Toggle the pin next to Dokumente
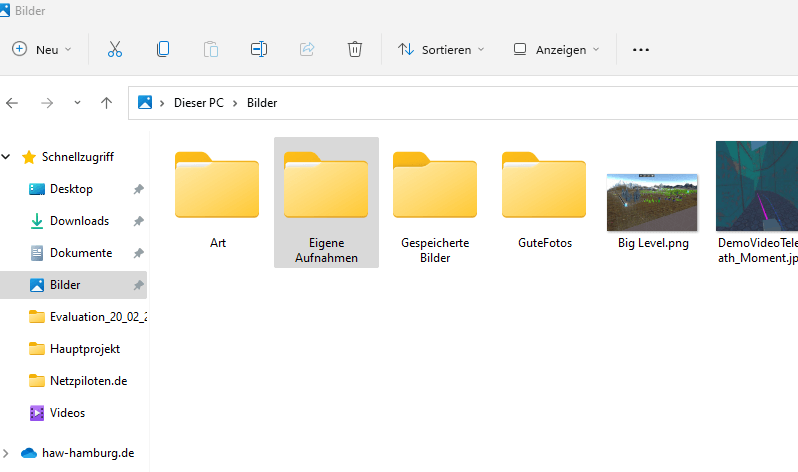Screen dimensions: 798x472 pyautogui.click(x=138, y=253)
